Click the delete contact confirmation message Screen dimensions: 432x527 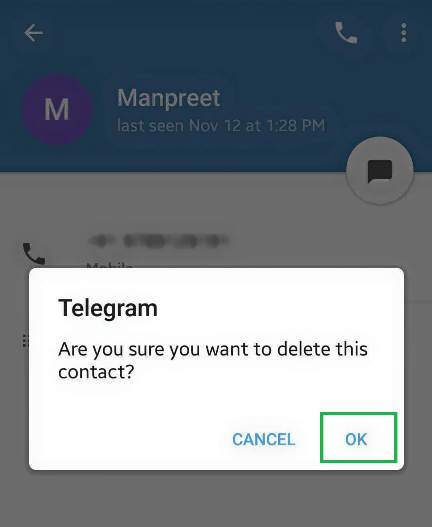(x=213, y=360)
